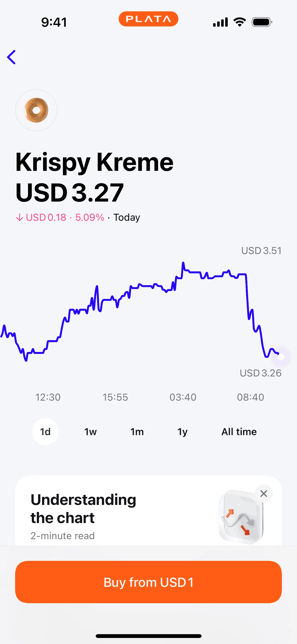Screen dimensions: 297x644
Task: Tap the home indicator bar
Action: (x=149, y=636)
